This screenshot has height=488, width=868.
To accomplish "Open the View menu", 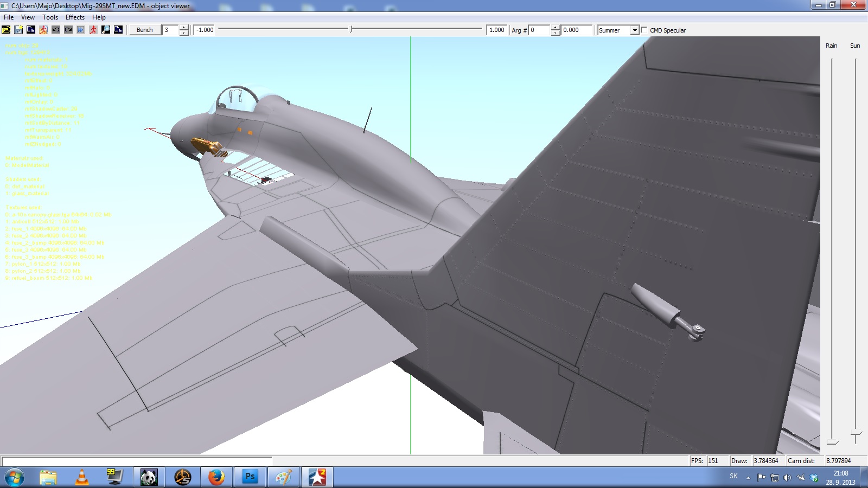I will pos(28,17).
